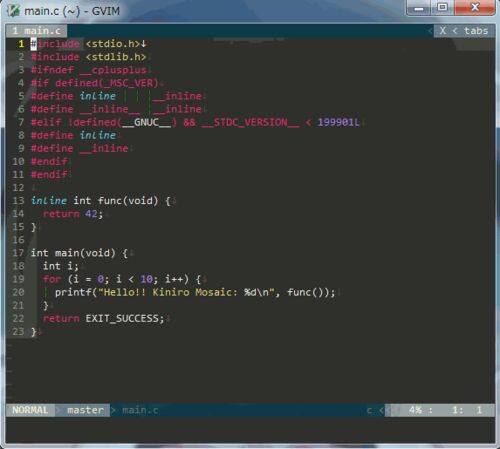The width and height of the screenshot is (500, 449).
Task: Click on __STDC_VERSION__ in line 7
Action: coord(250,122)
